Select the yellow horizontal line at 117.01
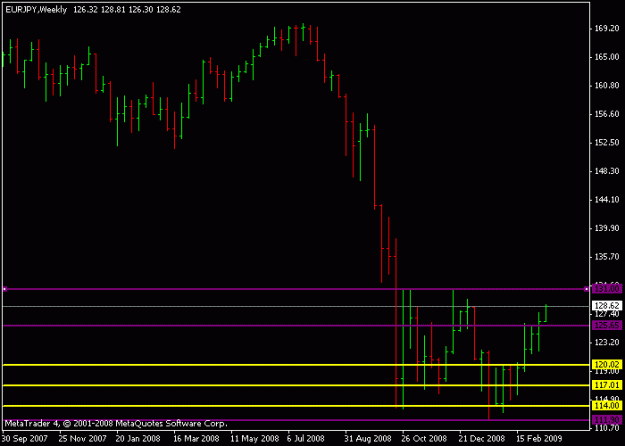 [295, 385]
